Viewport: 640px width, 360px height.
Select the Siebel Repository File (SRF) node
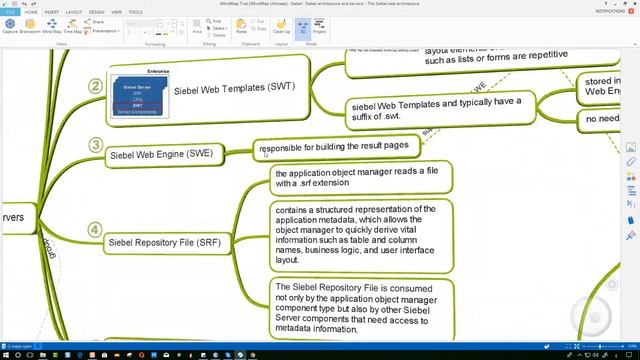tap(167, 243)
